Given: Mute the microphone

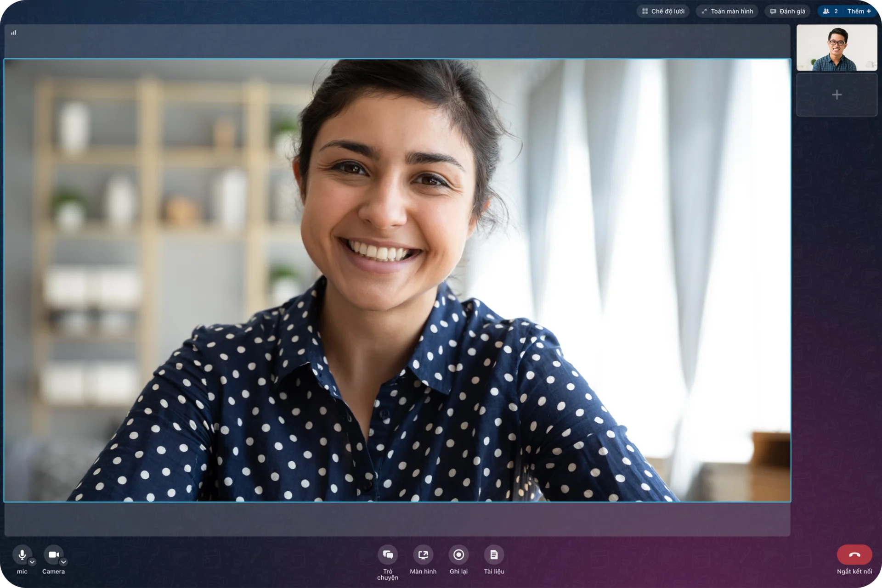Looking at the screenshot, I should (22, 554).
